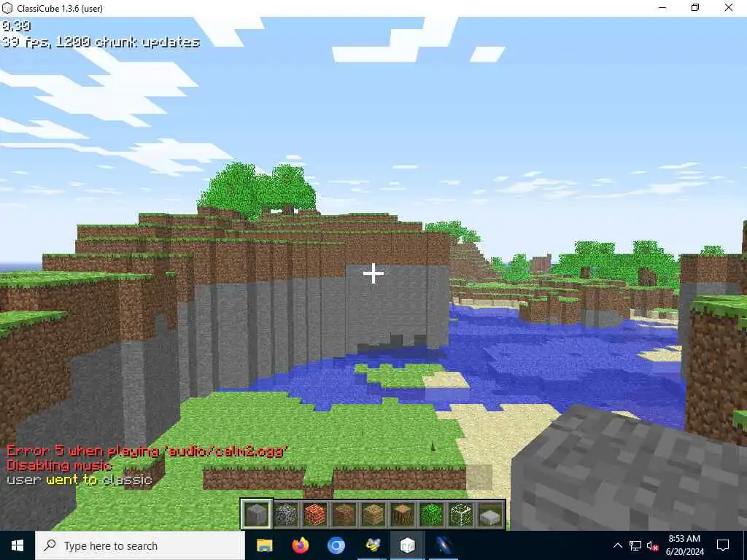Open the notification center icon
Viewport: 747px width, 560px height.
tap(723, 545)
